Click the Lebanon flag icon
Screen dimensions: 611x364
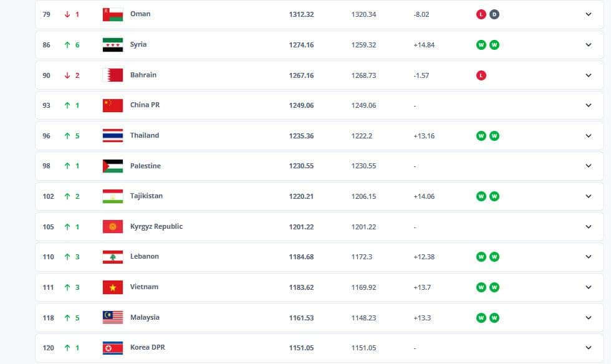coord(113,257)
